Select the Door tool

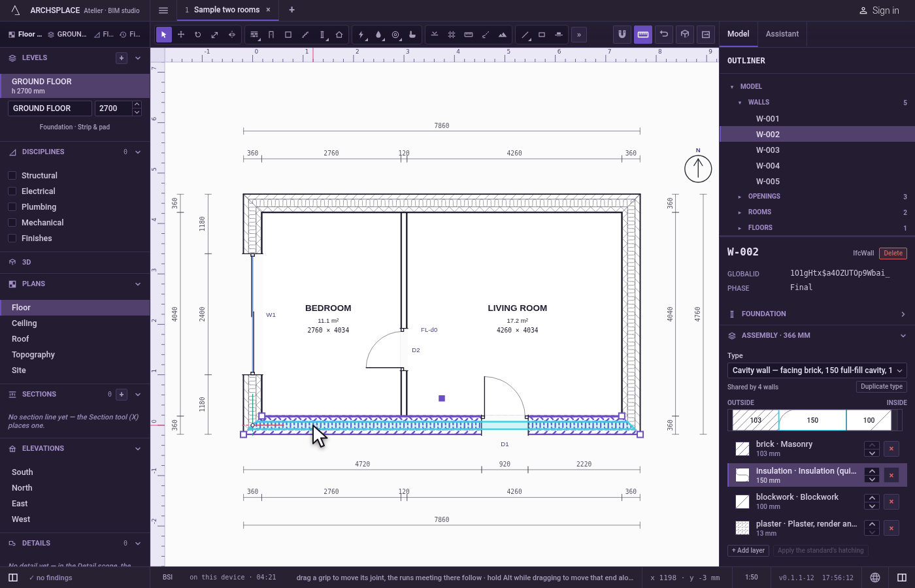(x=271, y=35)
